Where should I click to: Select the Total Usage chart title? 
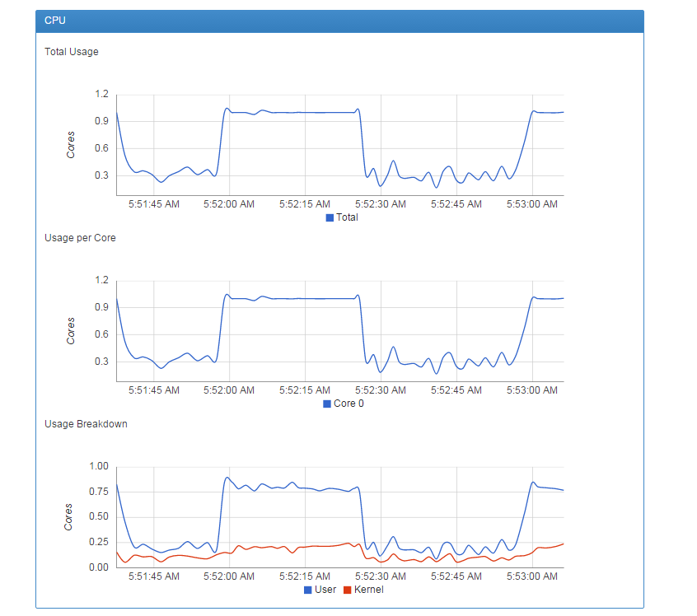tap(72, 52)
